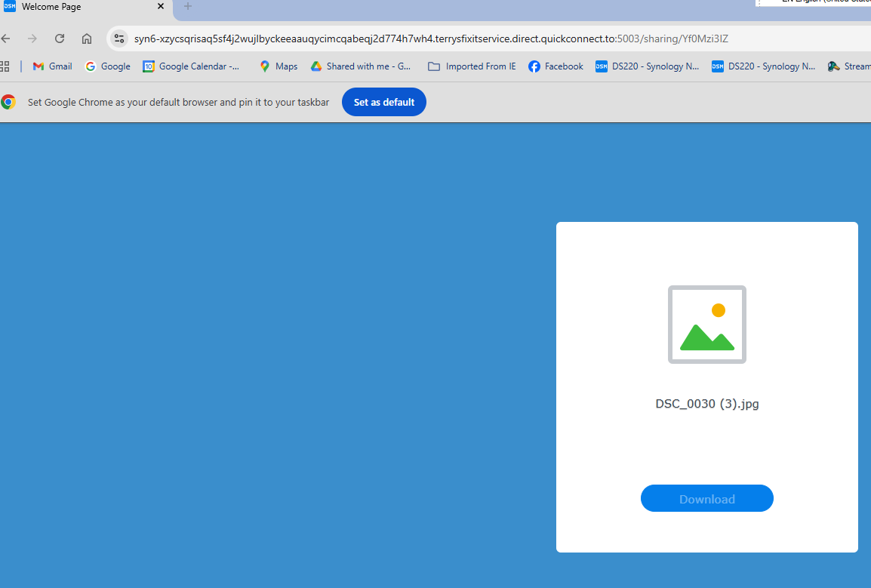
Task: Open the Facebook bookmark
Action: pyautogui.click(x=556, y=66)
